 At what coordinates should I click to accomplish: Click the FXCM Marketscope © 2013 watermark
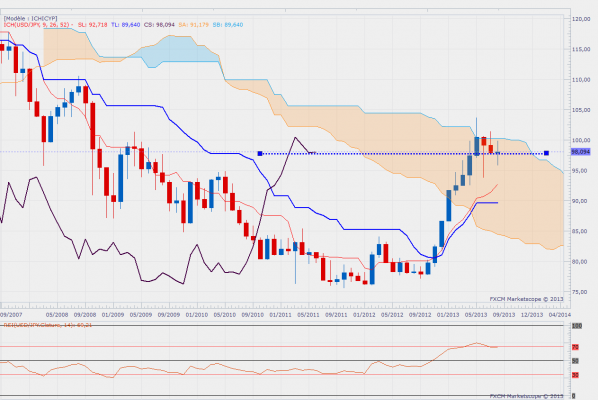(x=526, y=299)
